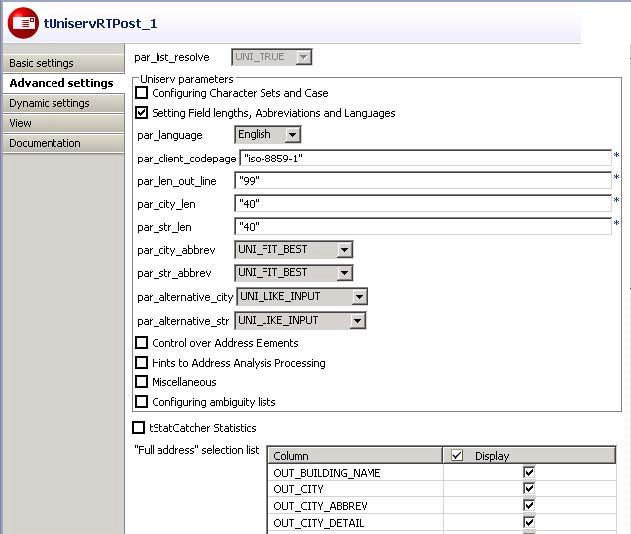Toggle the Display column header checkbox
This screenshot has width=631, height=534.
point(459,456)
